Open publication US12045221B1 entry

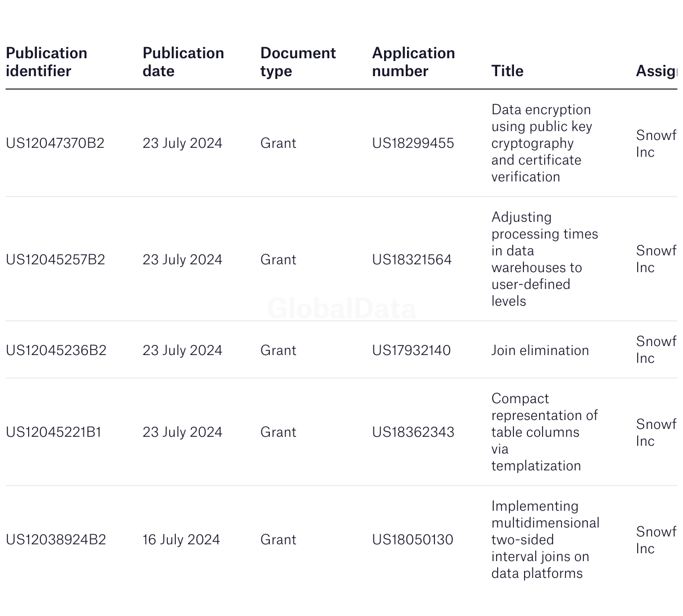[54, 432]
